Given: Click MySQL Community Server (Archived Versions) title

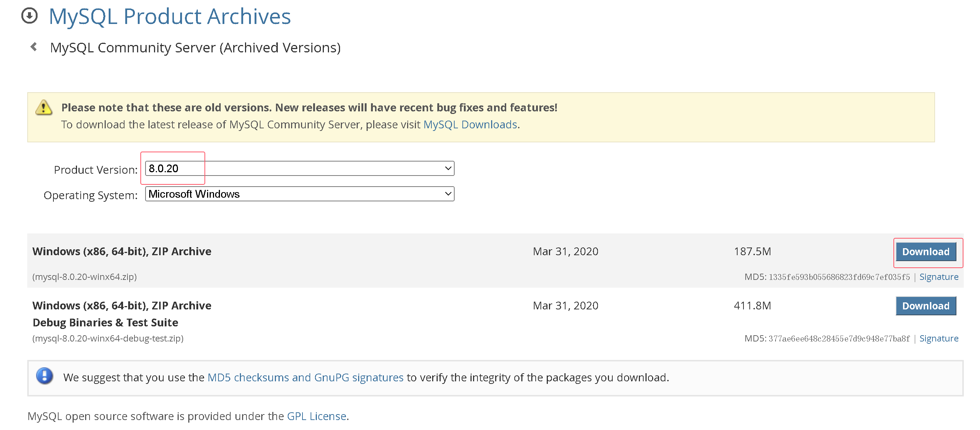Looking at the screenshot, I should (195, 48).
